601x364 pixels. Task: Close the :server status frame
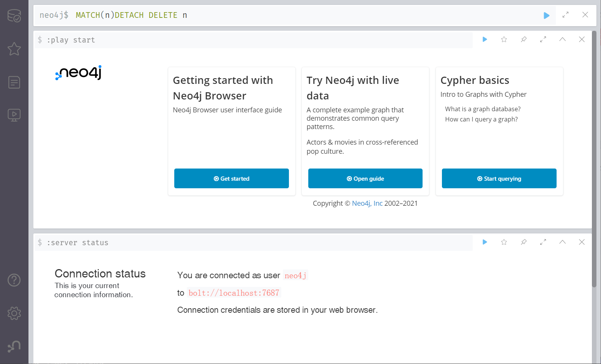582,242
